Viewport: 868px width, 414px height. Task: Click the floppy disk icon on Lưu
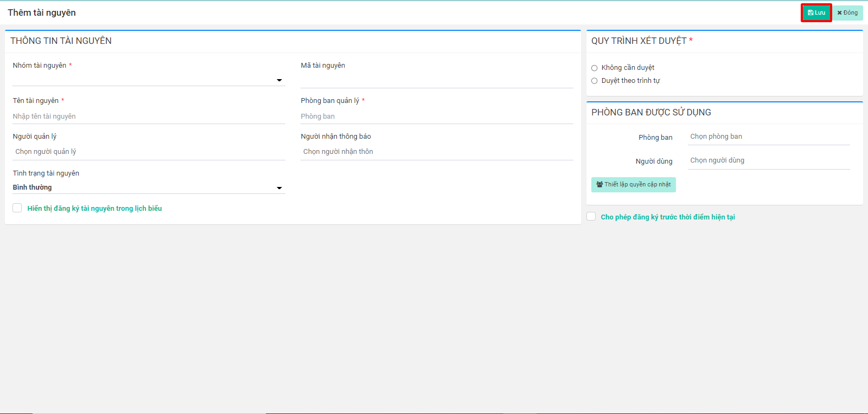click(x=810, y=12)
